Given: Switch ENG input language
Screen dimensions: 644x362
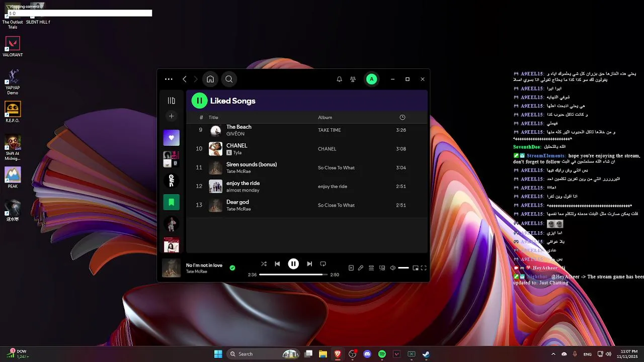Looking at the screenshot, I should point(587,354).
